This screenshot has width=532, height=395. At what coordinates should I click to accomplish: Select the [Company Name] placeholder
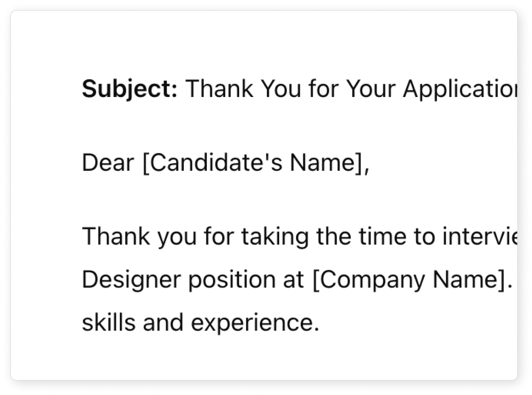tap(412, 281)
